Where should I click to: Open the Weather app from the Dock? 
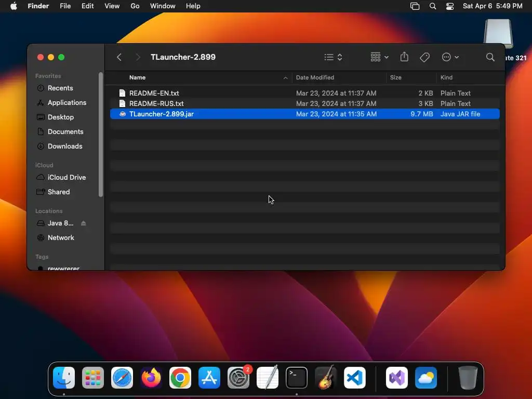(x=426, y=378)
